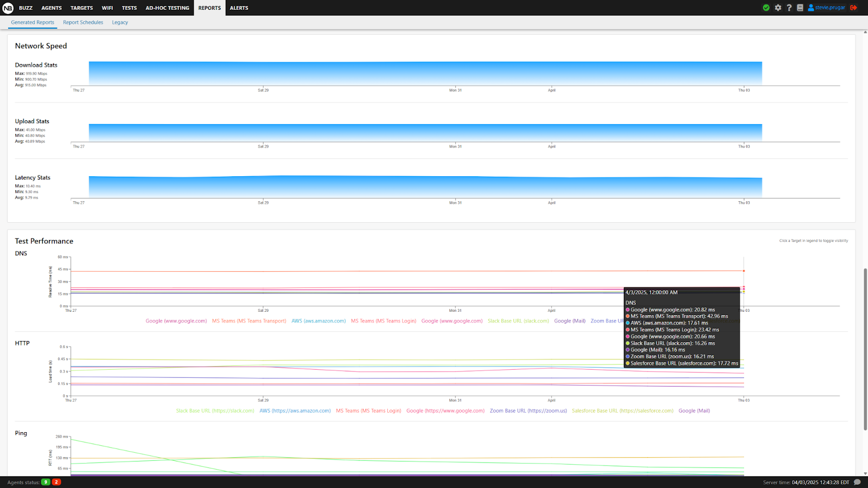Open help with the question mark icon
The image size is (868, 488).
789,8
